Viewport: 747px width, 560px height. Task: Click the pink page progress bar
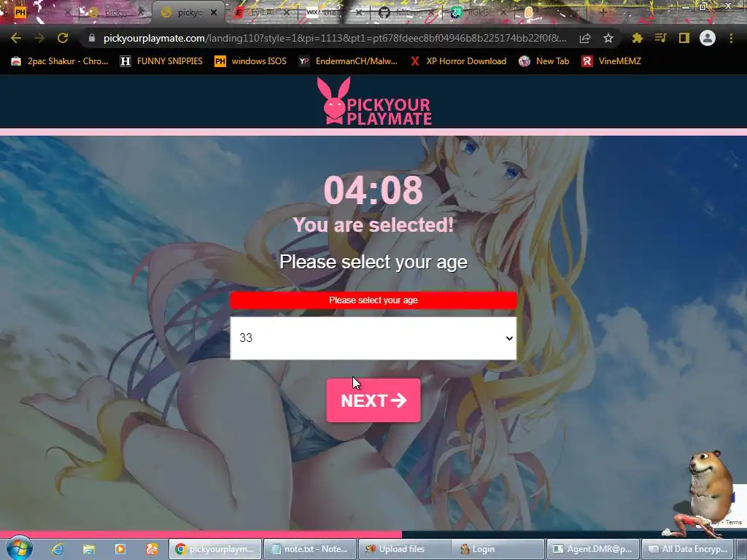point(201,534)
